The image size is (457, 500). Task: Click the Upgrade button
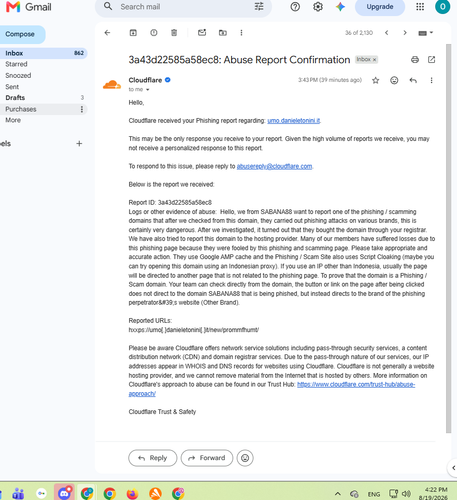(x=380, y=7)
